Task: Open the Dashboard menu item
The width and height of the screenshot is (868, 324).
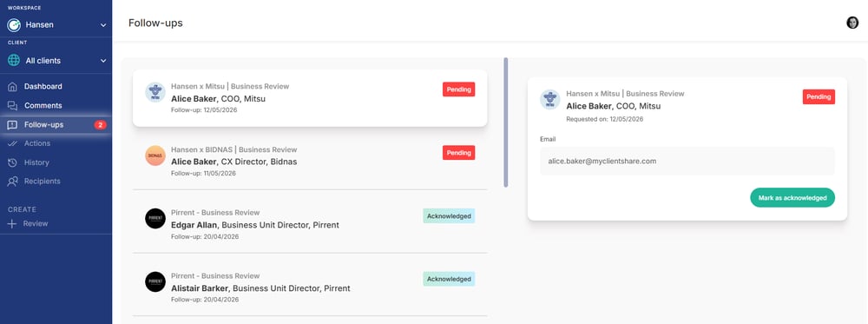Action: 56,86
